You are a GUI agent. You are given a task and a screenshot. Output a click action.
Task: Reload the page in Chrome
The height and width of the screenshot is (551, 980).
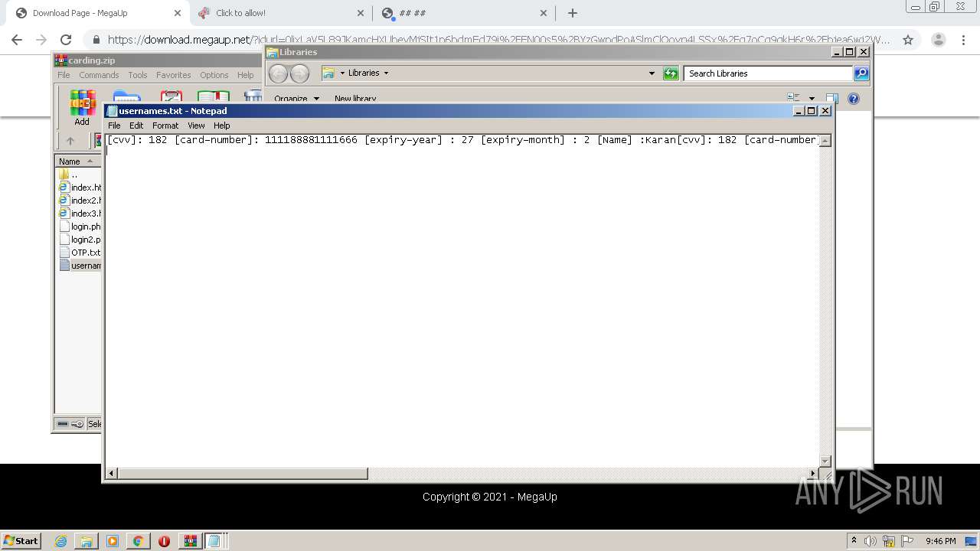point(66,40)
